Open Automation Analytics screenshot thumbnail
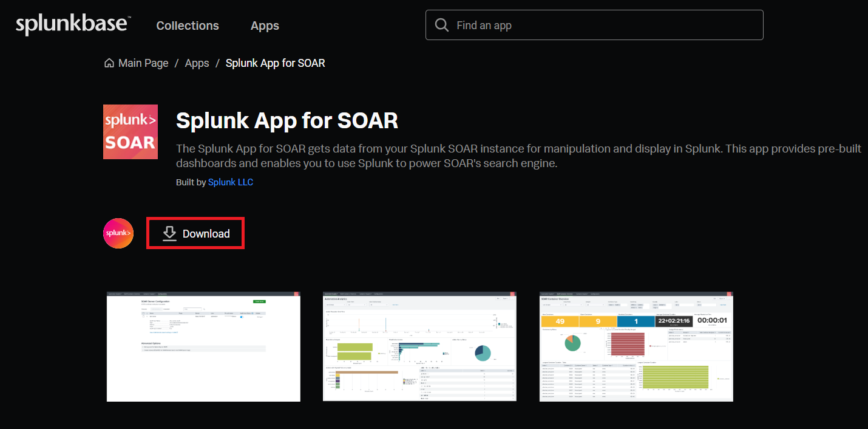The height and width of the screenshot is (429, 868). (419, 346)
